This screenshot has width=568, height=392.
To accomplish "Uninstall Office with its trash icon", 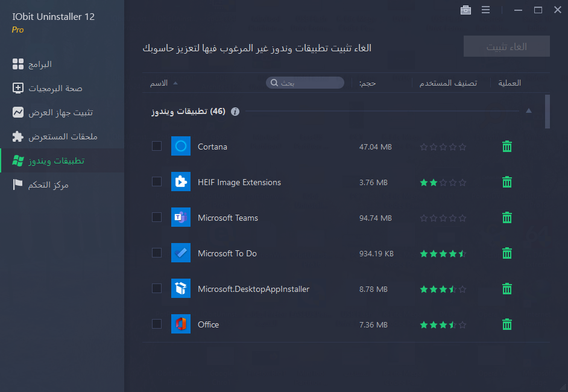I will pos(506,324).
